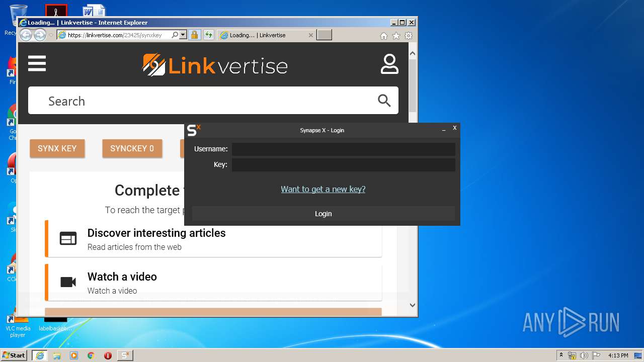This screenshot has height=362, width=644.
Task: Maximize the Internet Explorer window
Action: click(402, 22)
